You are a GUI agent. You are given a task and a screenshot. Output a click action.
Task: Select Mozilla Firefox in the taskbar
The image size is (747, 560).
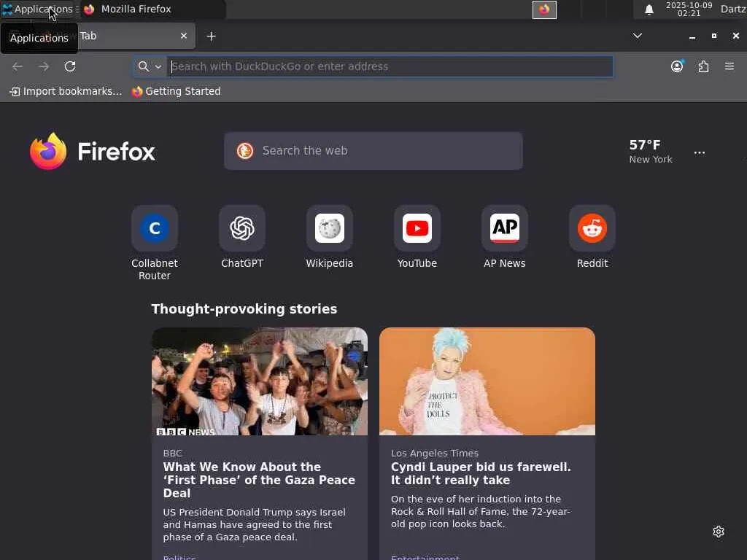pyautogui.click(x=152, y=9)
